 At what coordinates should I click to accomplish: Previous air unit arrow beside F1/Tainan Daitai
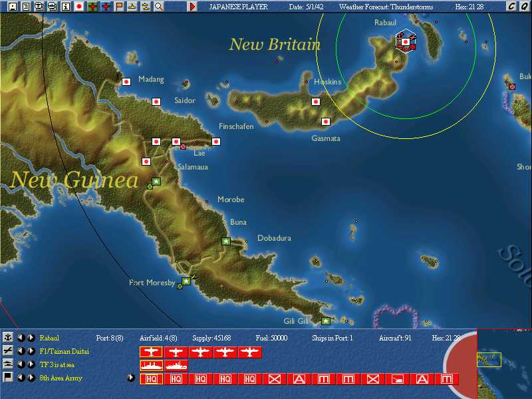[x=21, y=351]
